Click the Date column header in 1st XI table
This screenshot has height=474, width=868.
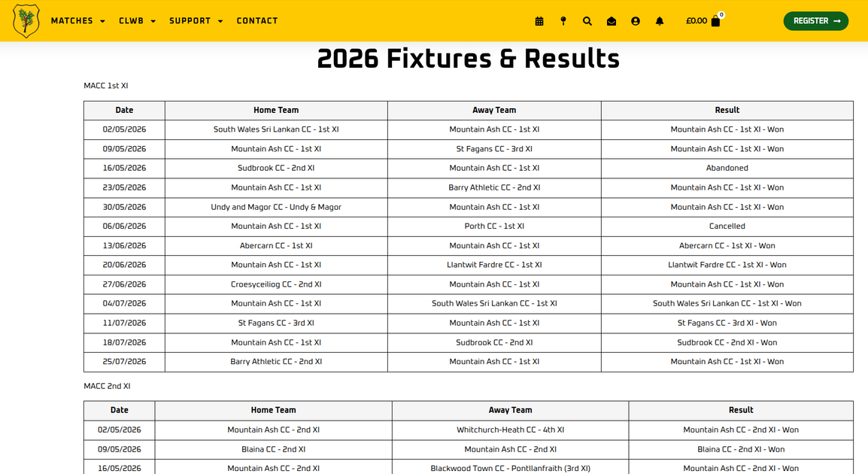tap(125, 110)
